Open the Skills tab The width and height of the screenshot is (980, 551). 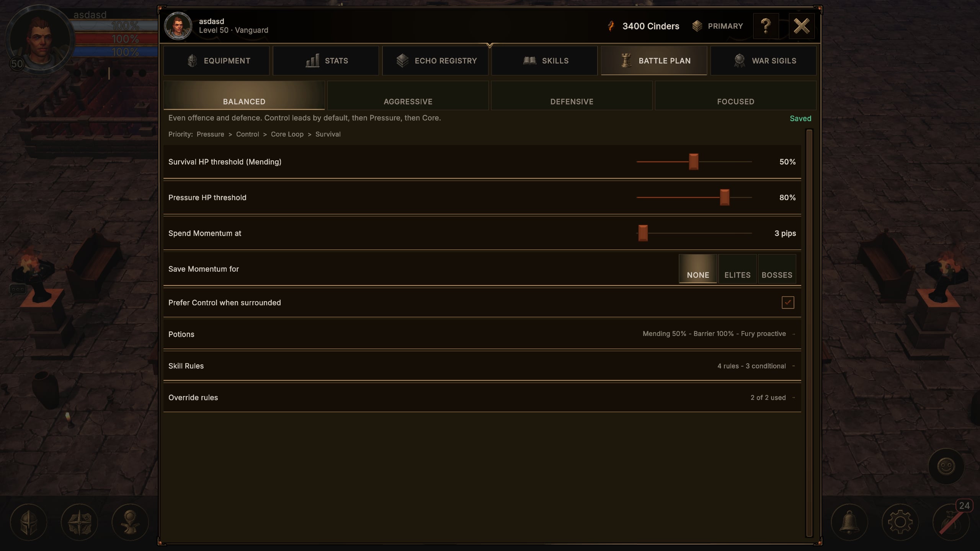point(544,60)
